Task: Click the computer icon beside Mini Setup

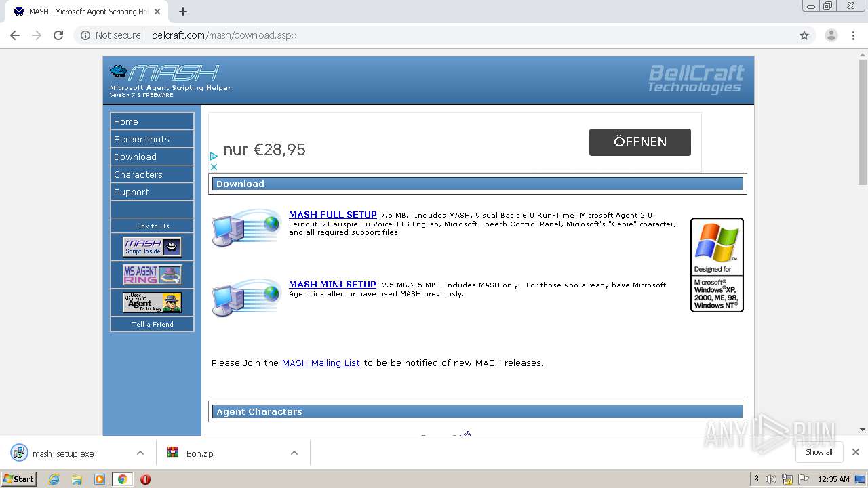Action: tap(245, 298)
